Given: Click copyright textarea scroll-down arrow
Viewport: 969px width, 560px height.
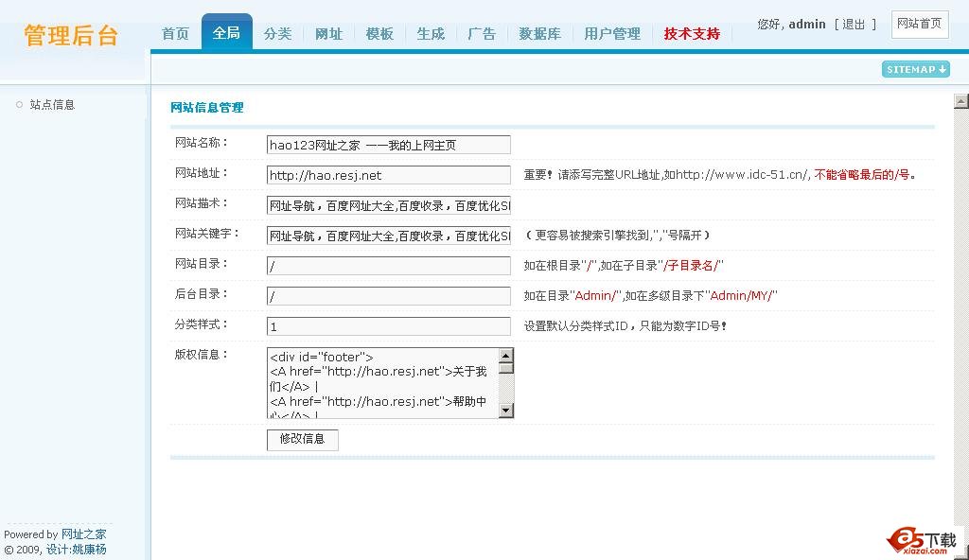Looking at the screenshot, I should (x=506, y=410).
